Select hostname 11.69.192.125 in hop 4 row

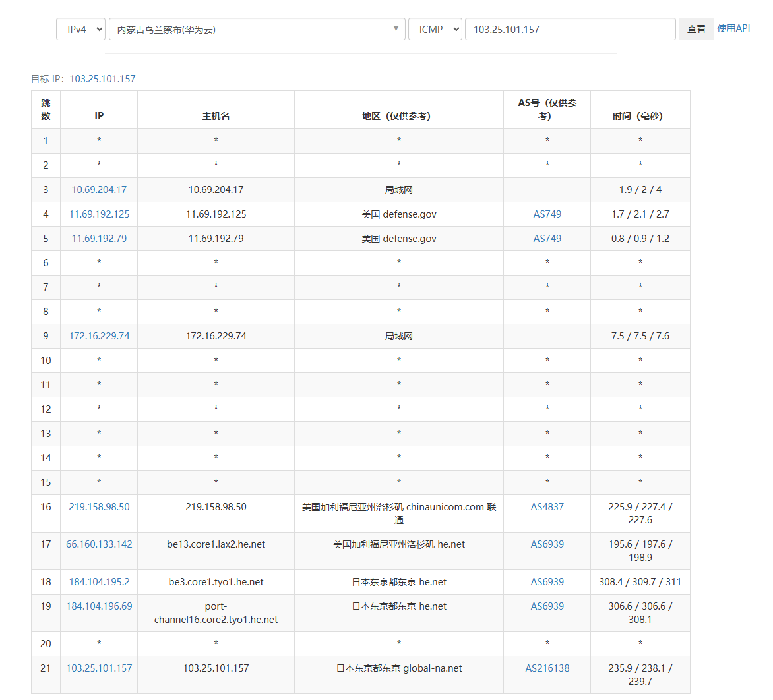tap(216, 214)
